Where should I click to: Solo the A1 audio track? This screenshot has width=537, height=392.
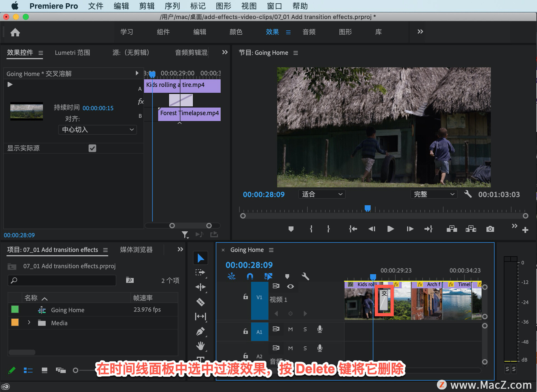pos(305,329)
